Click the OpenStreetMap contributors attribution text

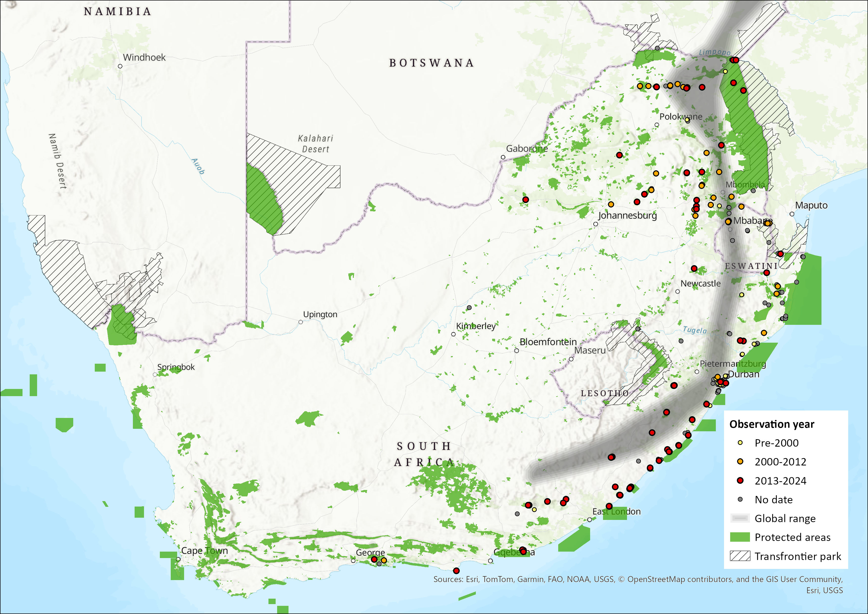pos(680,579)
